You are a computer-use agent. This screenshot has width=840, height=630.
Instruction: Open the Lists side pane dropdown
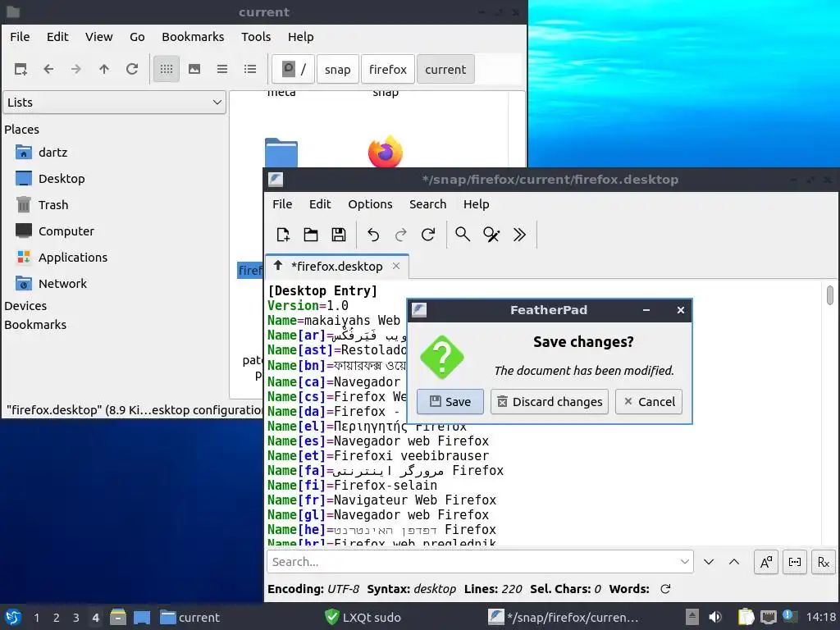(x=115, y=103)
